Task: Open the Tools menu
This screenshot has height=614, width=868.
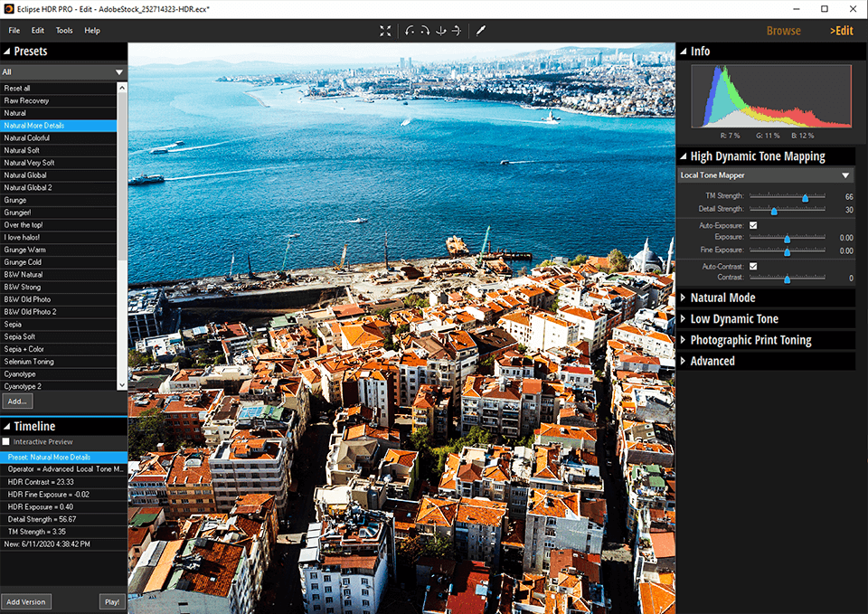Action: click(64, 31)
